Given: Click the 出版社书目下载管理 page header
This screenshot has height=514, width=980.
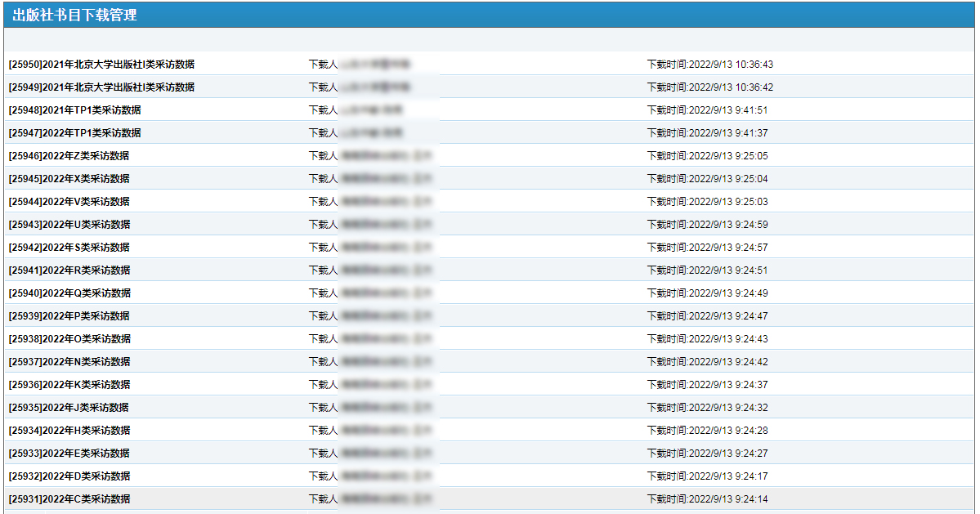Looking at the screenshot, I should coord(74,15).
